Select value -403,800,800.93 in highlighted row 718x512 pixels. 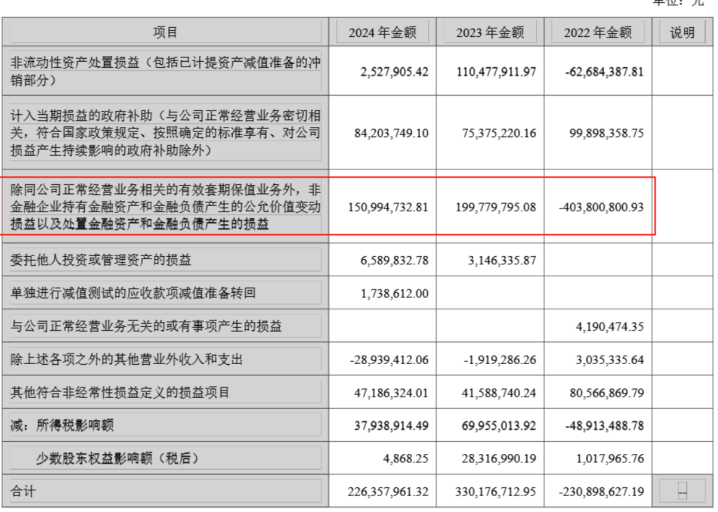pos(605,206)
